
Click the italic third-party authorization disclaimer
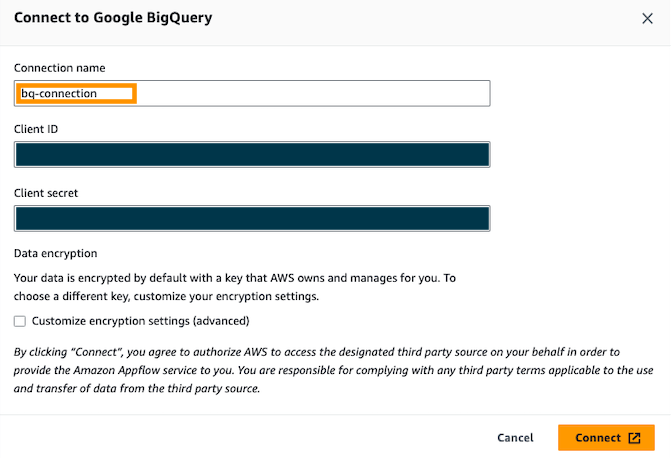click(330, 370)
